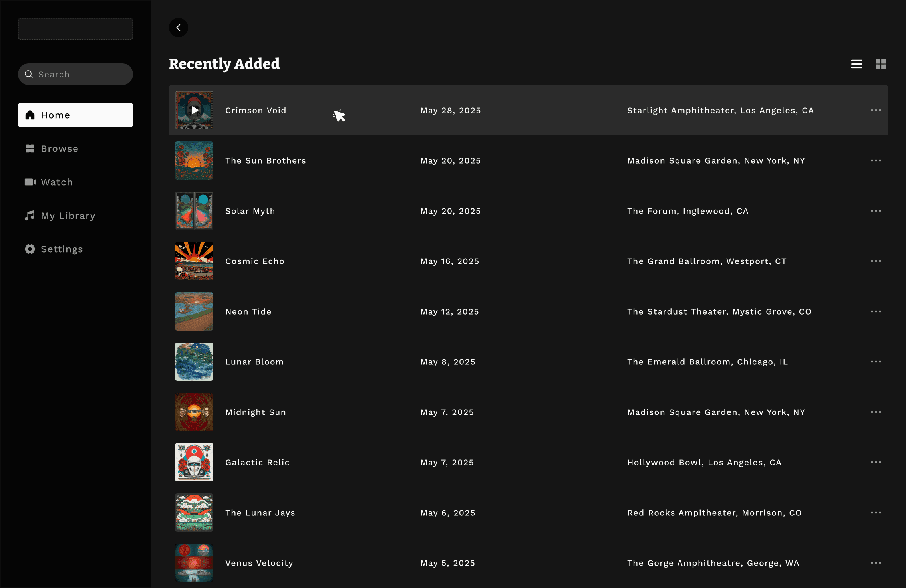This screenshot has height=588, width=906.
Task: Open more options for Venus Velocity
Action: pyautogui.click(x=876, y=563)
